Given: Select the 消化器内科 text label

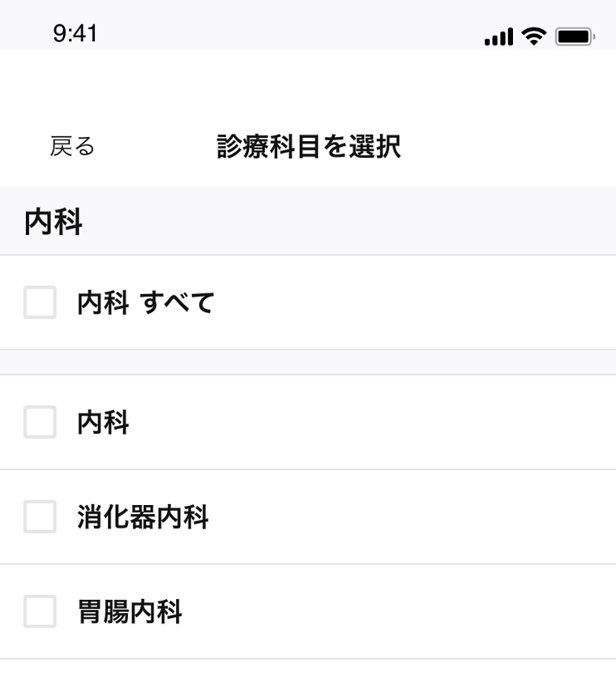Looking at the screenshot, I should (143, 517).
